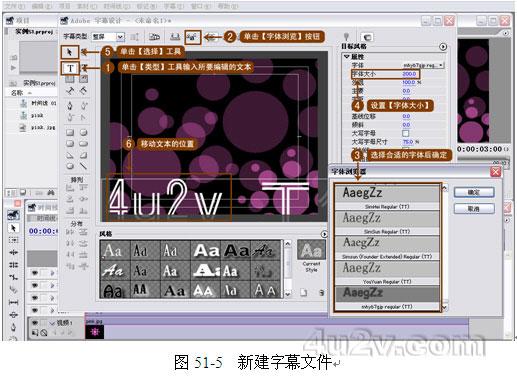The width and height of the screenshot is (517, 379).
Task: Check the 大写字母 checkbox
Action: pyautogui.click(x=406, y=133)
